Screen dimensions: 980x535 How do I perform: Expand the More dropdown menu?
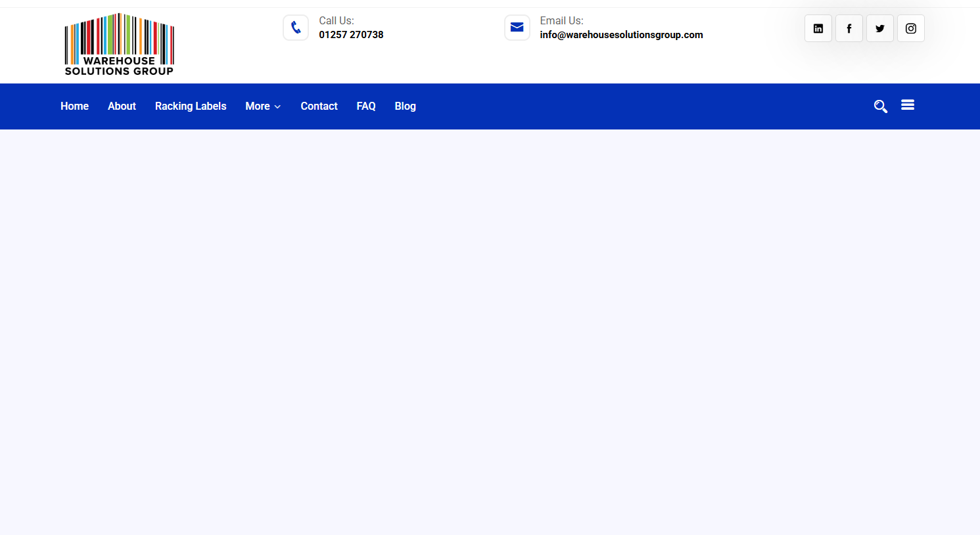[263, 106]
